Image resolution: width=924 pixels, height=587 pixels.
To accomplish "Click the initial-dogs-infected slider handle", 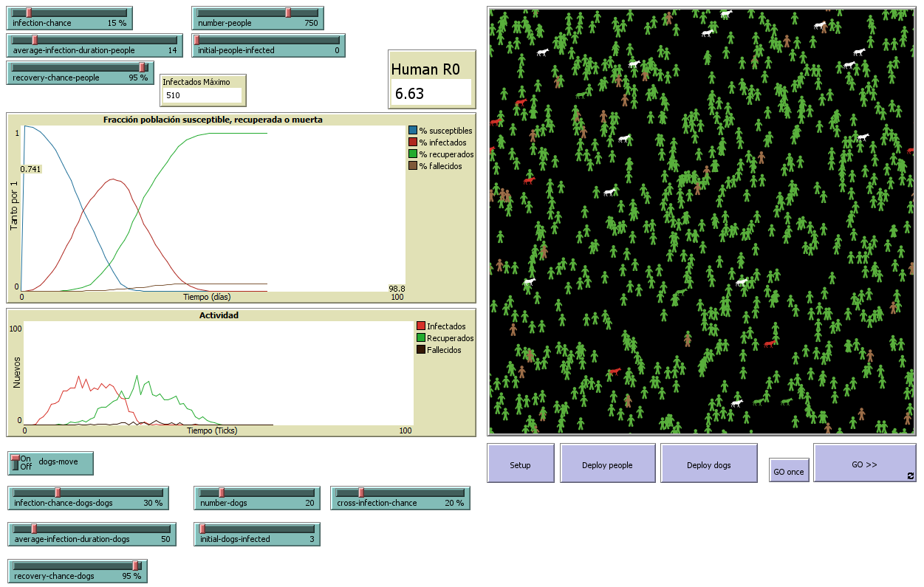I will (x=202, y=529).
